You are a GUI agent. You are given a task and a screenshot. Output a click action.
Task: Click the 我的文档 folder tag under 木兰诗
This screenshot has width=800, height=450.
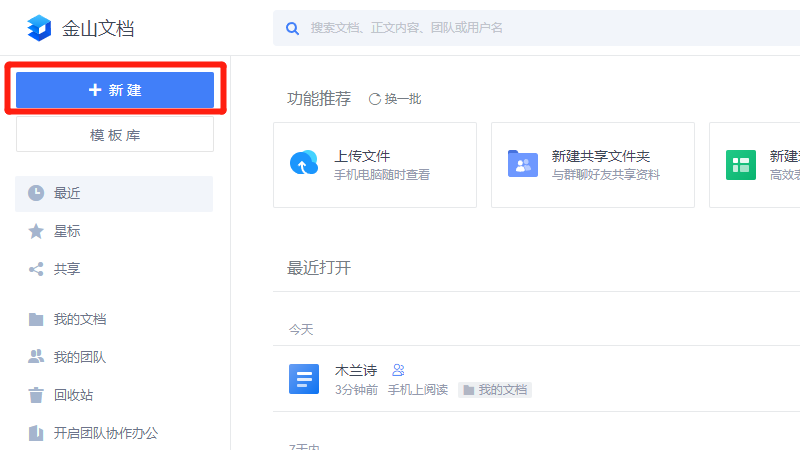pyautogui.click(x=495, y=390)
